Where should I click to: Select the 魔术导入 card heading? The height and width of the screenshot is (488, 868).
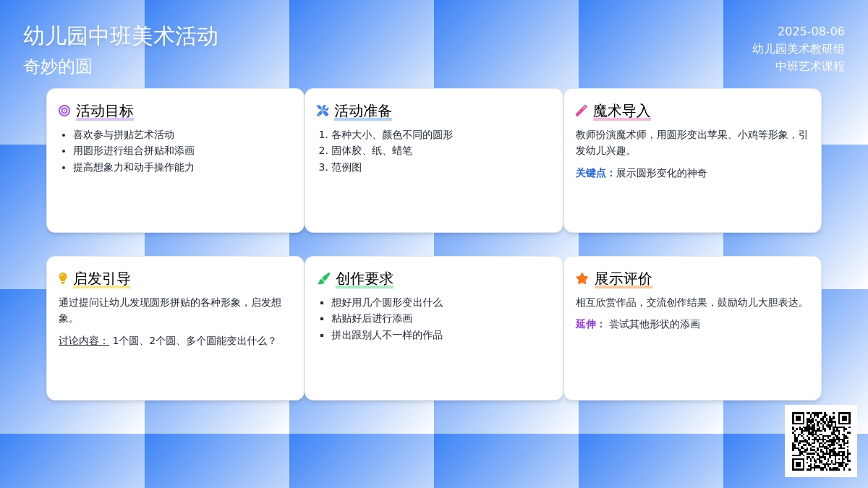coord(622,111)
